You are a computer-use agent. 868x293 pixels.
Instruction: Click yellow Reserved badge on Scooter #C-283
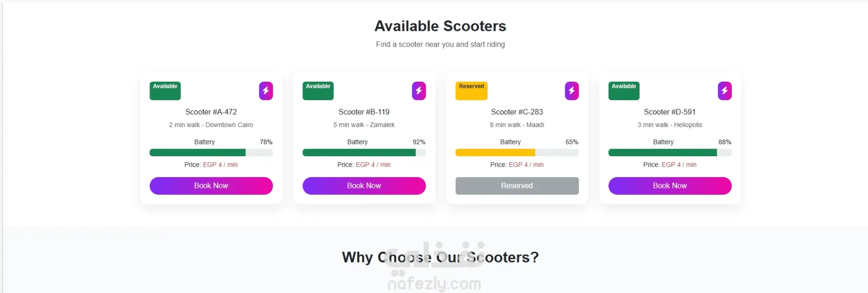pos(471,91)
